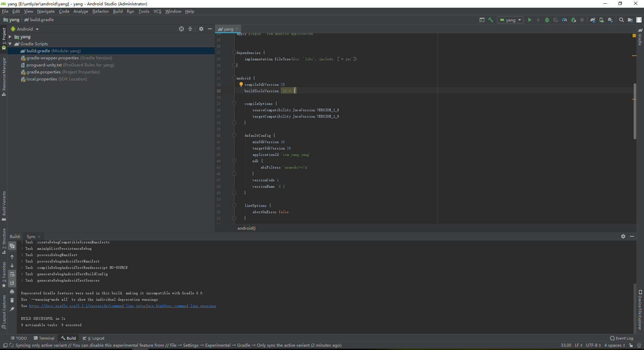Expand the yang module tree node

coord(10,37)
